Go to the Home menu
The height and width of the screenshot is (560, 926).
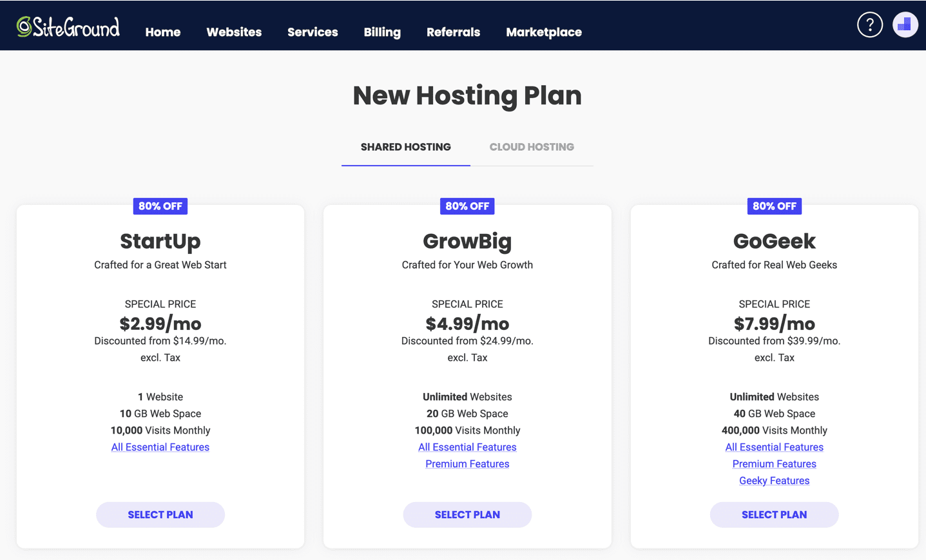(163, 32)
